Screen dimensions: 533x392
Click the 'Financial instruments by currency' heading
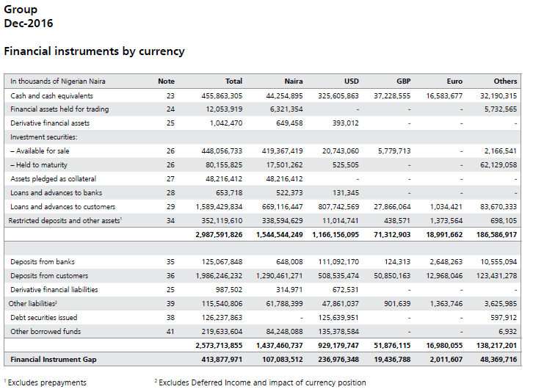click(94, 51)
